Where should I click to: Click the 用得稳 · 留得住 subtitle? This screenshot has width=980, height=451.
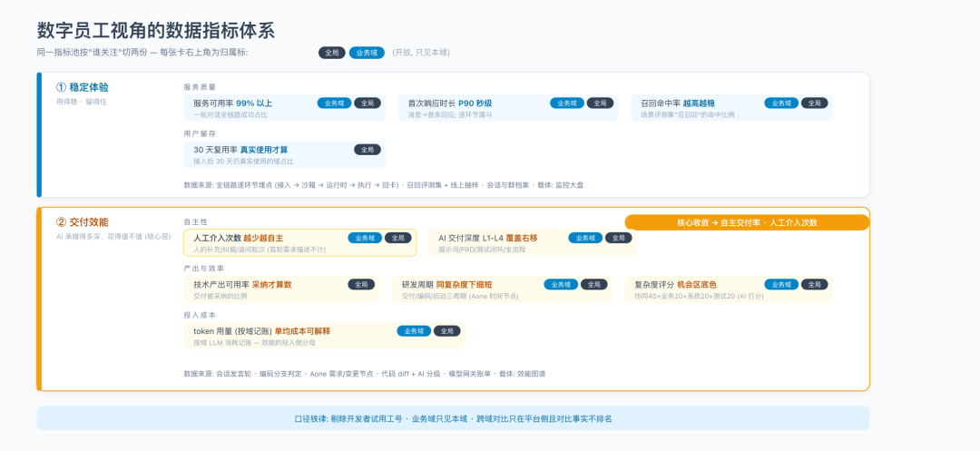coord(82,102)
